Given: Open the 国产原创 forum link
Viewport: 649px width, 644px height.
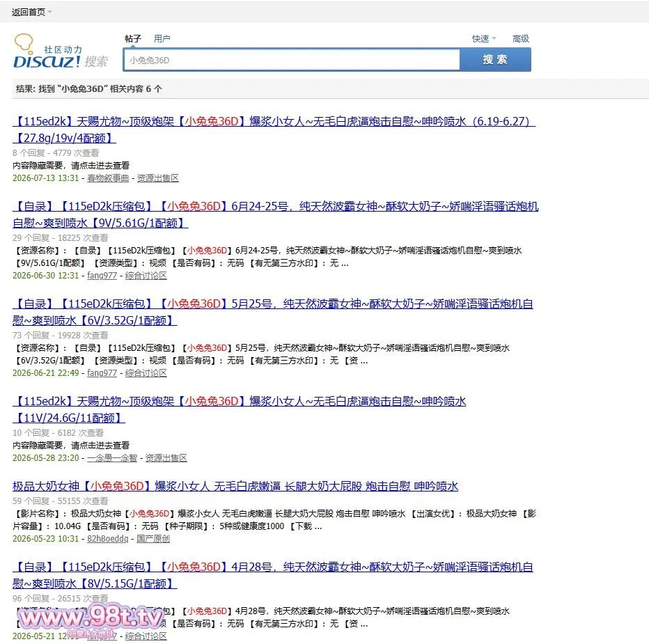Looking at the screenshot, I should [153, 538].
